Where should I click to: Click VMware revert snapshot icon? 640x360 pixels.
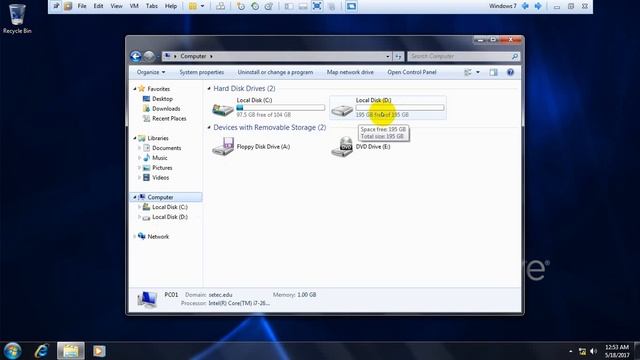point(255,6)
